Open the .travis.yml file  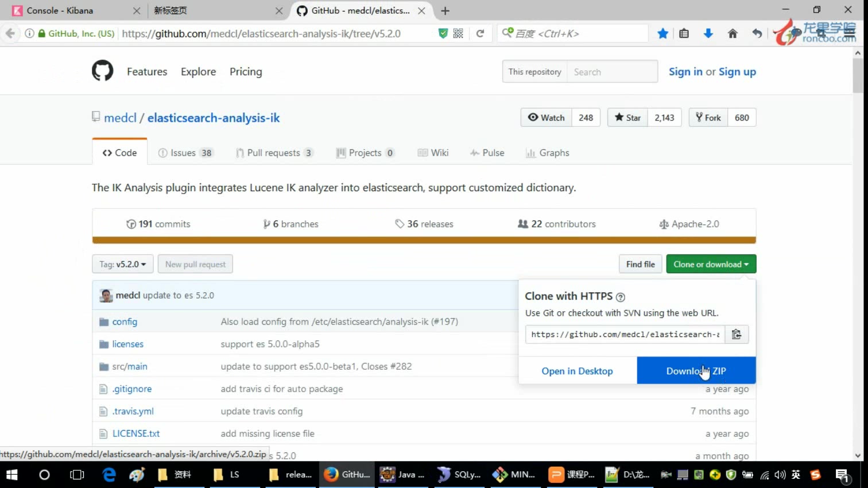[x=133, y=411]
